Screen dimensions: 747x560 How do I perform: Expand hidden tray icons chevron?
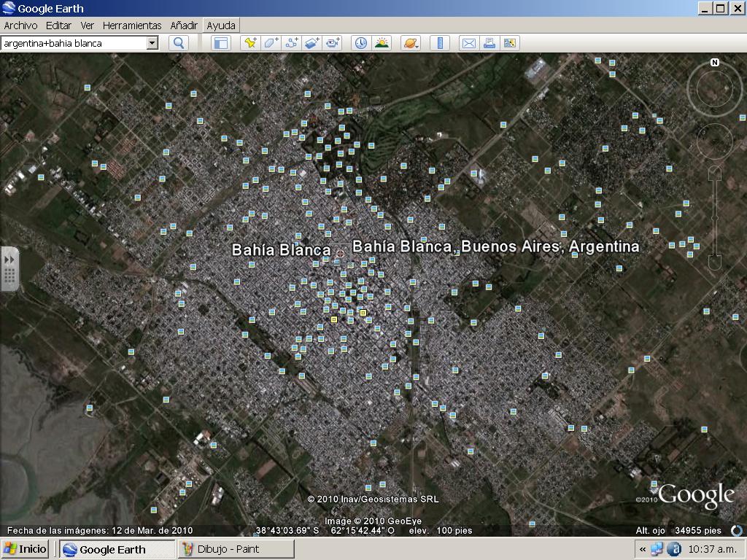pyautogui.click(x=643, y=550)
